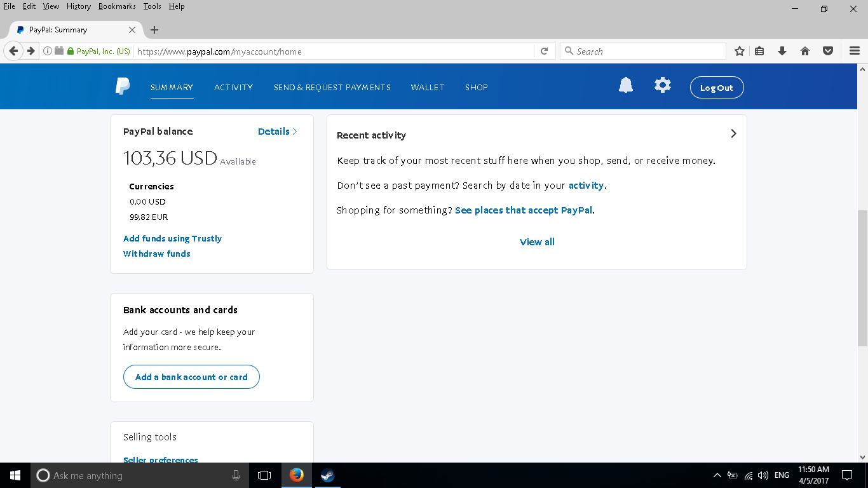Image resolution: width=868 pixels, height=488 pixels.
Task: Click the 0,00 USD currency value
Action: pyautogui.click(x=147, y=202)
